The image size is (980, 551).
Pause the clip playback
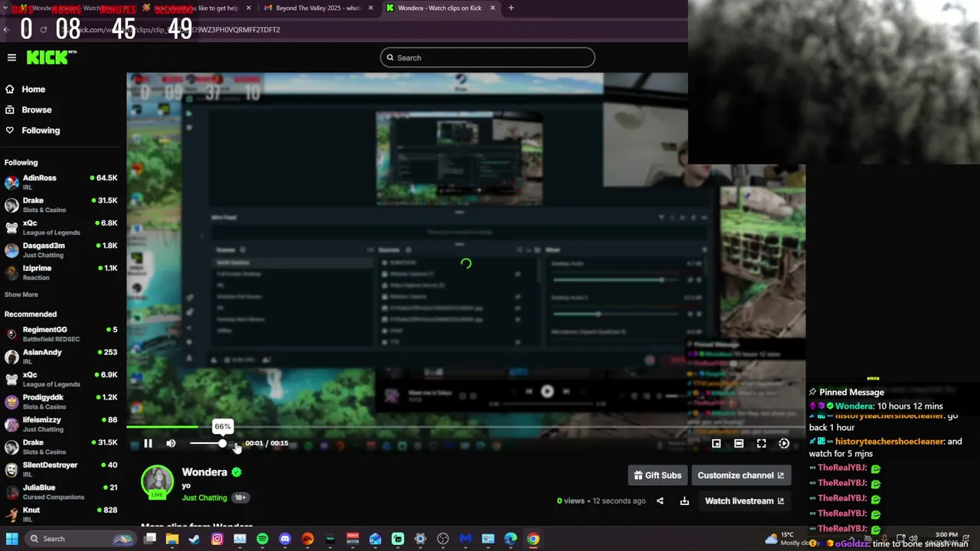point(148,443)
